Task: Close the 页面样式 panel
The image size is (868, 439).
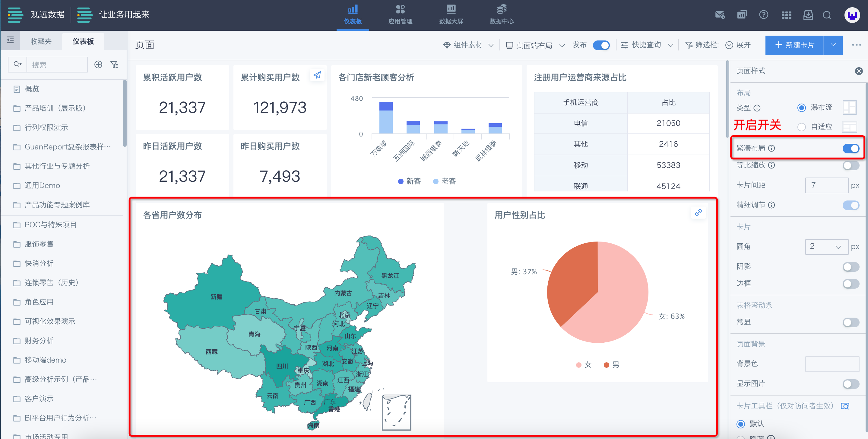Action: point(859,71)
